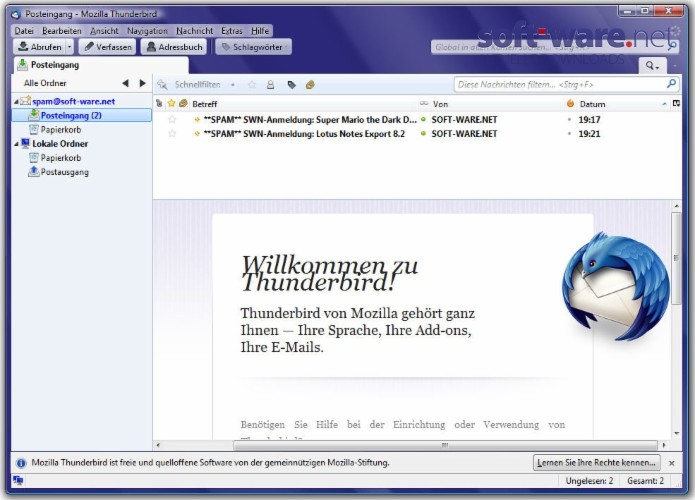
Task: Click the vertical scrollbar of message pane
Action: click(676, 258)
